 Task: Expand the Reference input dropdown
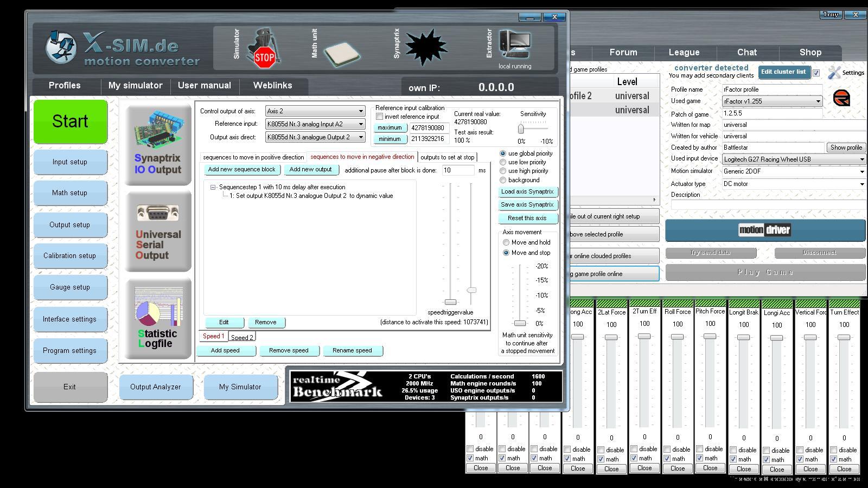pyautogui.click(x=315, y=124)
